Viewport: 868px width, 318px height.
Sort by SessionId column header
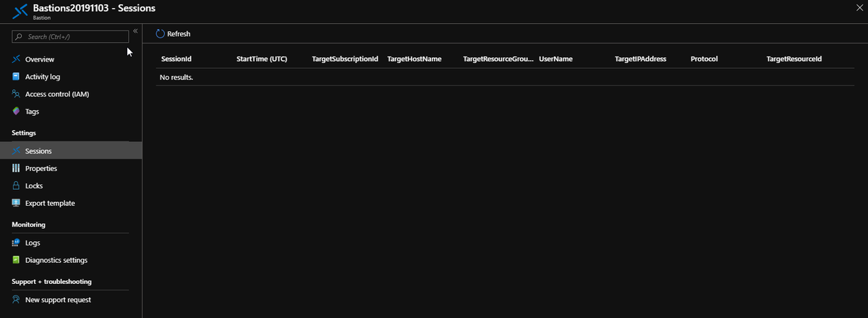point(176,59)
